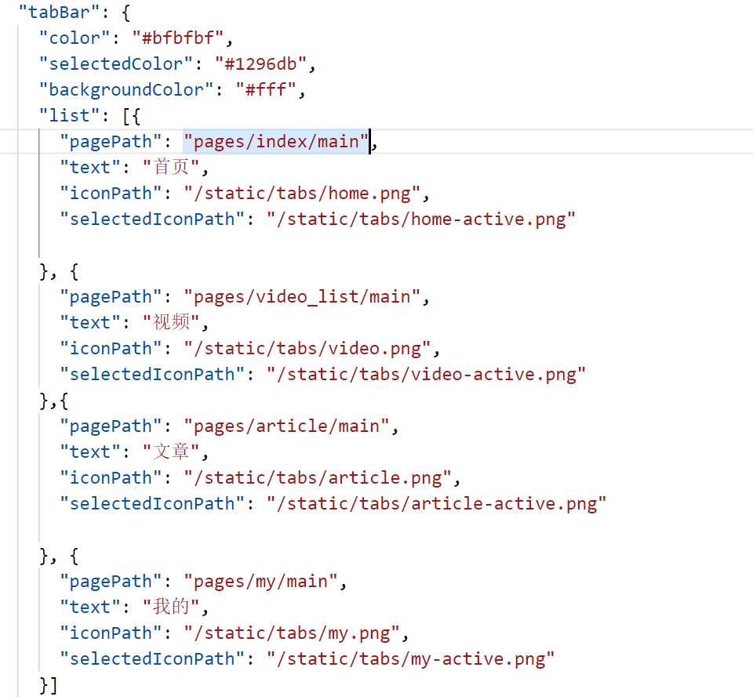Click the "list" key name

[x=70, y=116]
